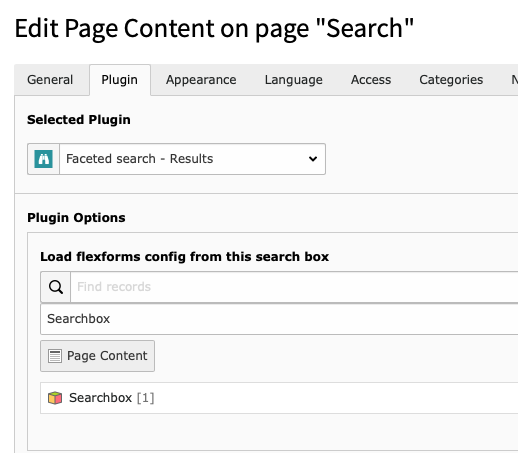Click the magnifying glass search icon
The width and height of the screenshot is (518, 453).
(56, 287)
